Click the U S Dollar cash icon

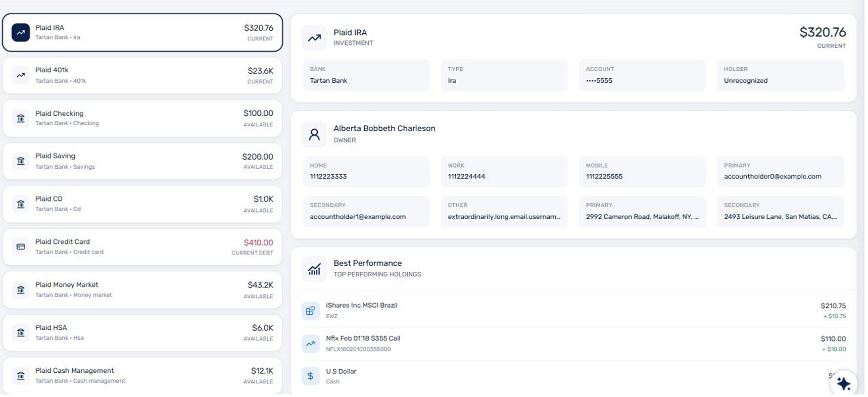coord(310,376)
